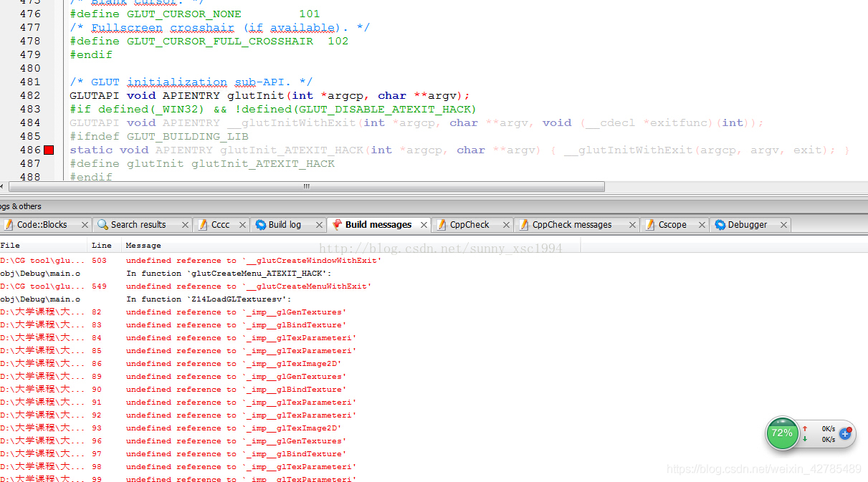Click line number 482 in editor margin
The height and width of the screenshot is (482, 868).
pos(30,95)
